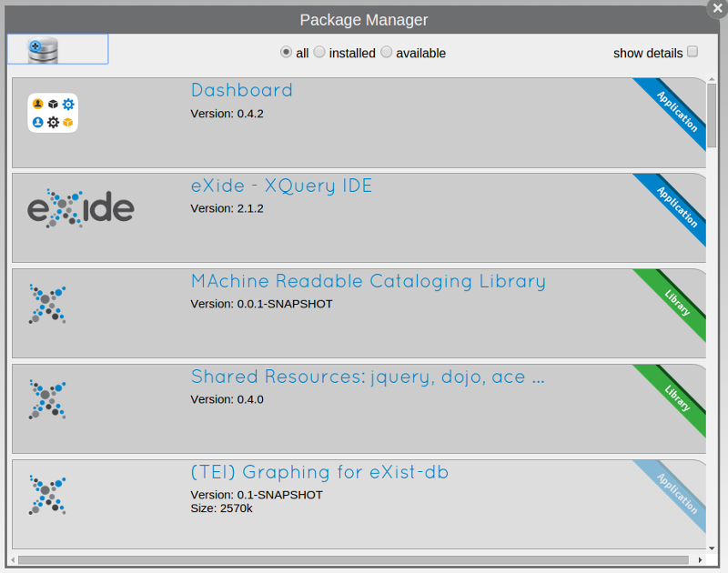The height and width of the screenshot is (573, 728).
Task: Click the Application ribbon on Dashboard
Action: [x=676, y=112]
